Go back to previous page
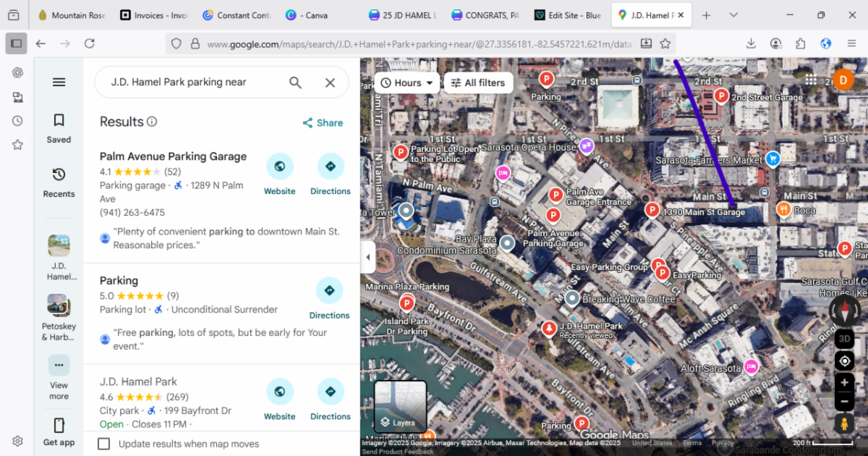This screenshot has height=456, width=868. tap(41, 43)
